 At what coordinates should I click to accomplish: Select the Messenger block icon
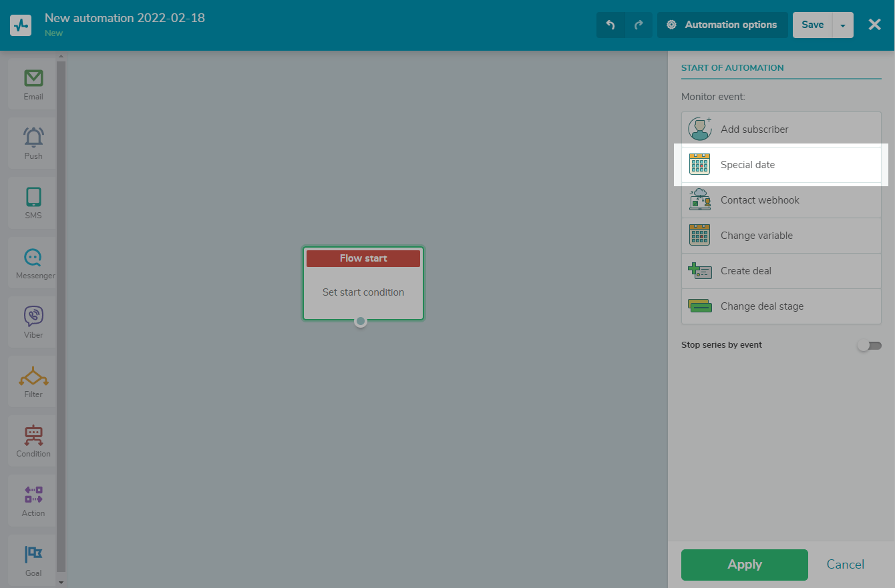click(x=33, y=257)
